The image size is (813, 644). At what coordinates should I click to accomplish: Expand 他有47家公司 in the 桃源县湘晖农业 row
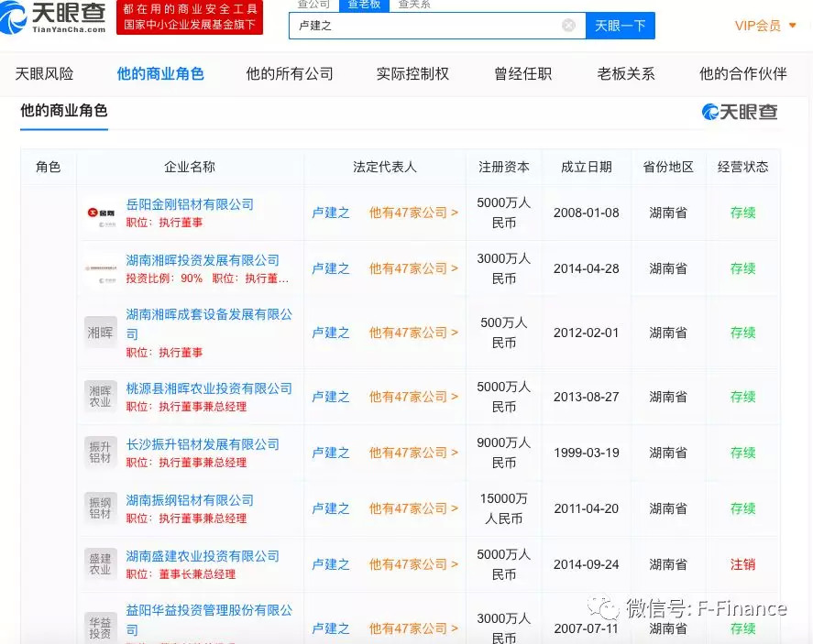(x=413, y=397)
